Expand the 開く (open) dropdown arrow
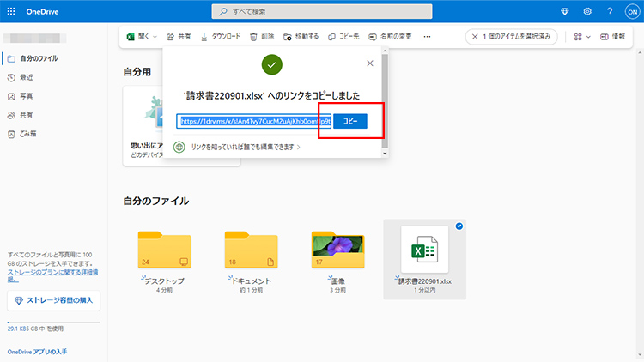644x362 pixels. 155,37
